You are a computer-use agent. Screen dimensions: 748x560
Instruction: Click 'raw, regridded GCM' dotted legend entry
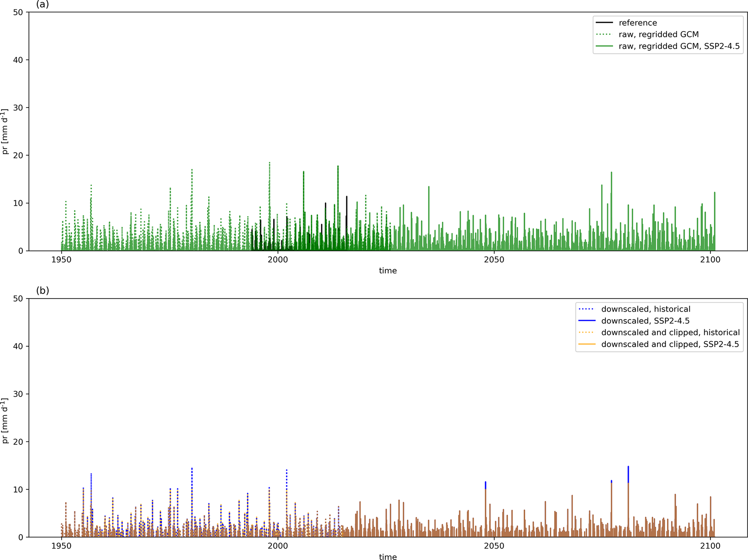click(x=658, y=34)
